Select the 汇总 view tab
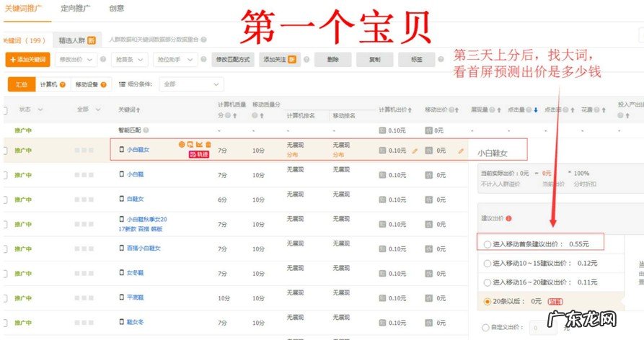The image size is (644, 340). click(22, 84)
